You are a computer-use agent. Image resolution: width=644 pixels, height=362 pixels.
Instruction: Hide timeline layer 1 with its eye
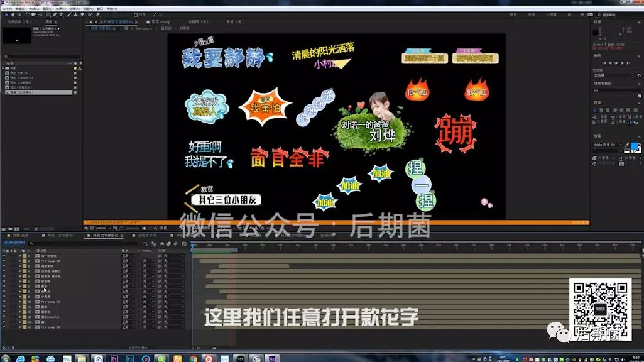[4, 256]
